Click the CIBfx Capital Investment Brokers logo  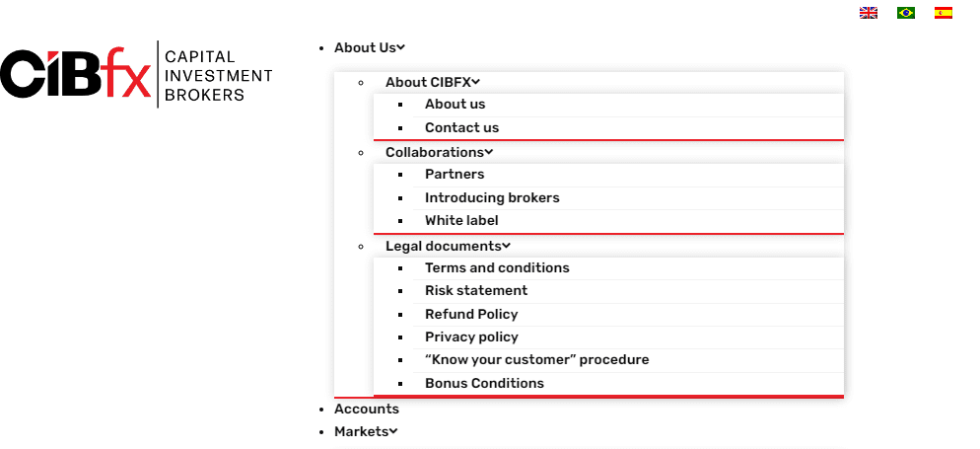tap(136, 74)
